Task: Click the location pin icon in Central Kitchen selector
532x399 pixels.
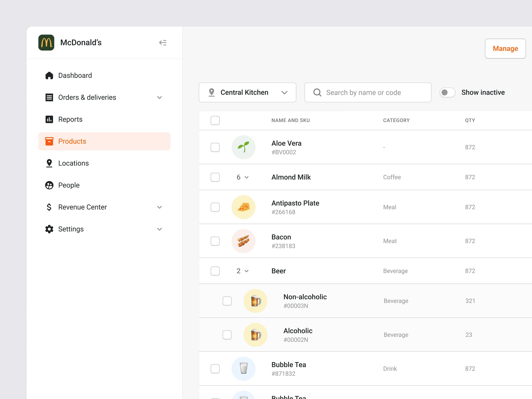Action: (x=212, y=92)
